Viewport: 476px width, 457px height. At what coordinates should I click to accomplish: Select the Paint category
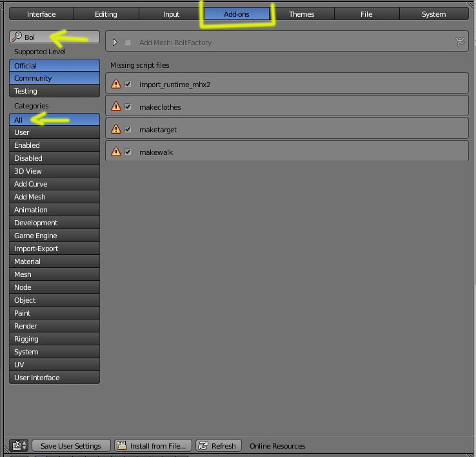(x=55, y=313)
